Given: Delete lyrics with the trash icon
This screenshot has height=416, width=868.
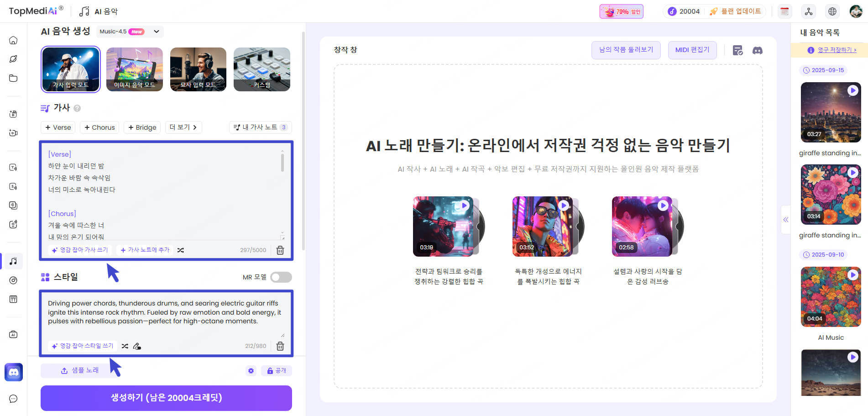Looking at the screenshot, I should click(x=280, y=250).
